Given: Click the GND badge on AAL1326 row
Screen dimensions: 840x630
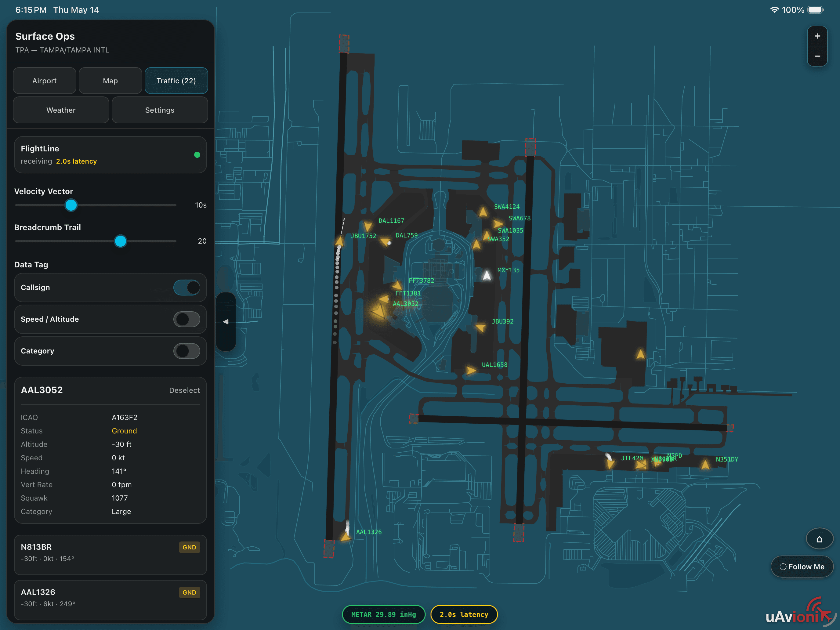Looking at the screenshot, I should click(x=189, y=592).
